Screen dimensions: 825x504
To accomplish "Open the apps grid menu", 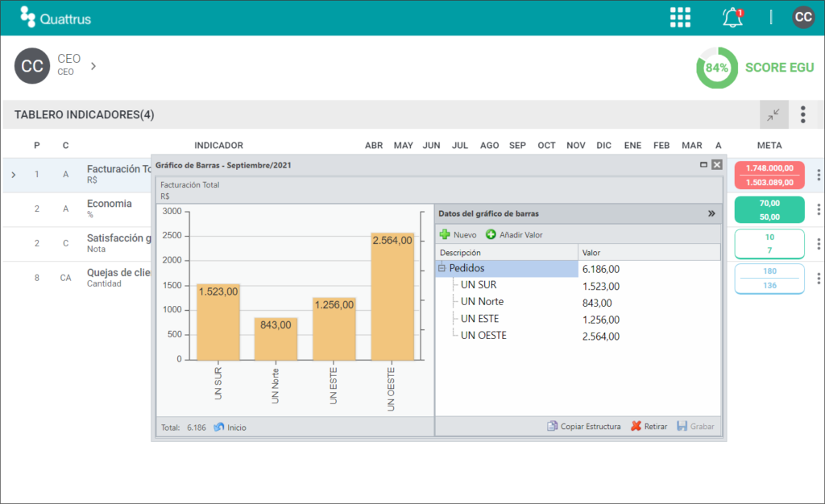I will [680, 18].
